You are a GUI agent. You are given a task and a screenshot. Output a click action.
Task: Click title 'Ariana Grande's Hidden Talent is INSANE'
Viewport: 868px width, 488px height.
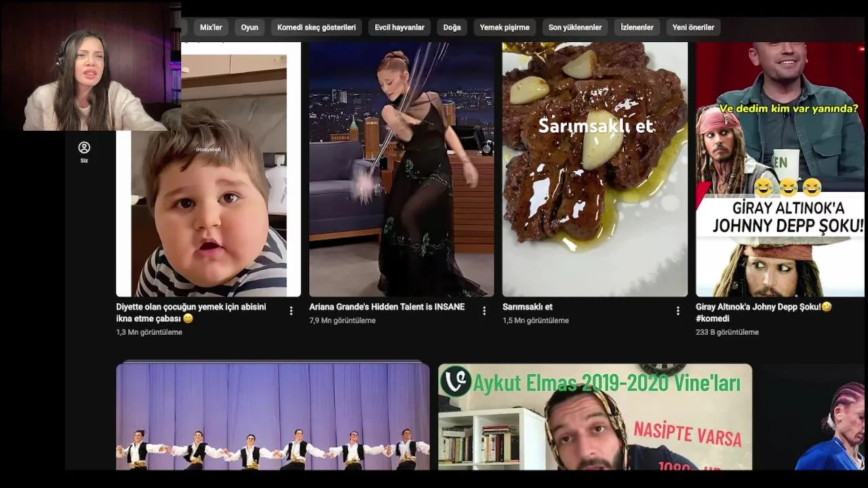pos(387,307)
